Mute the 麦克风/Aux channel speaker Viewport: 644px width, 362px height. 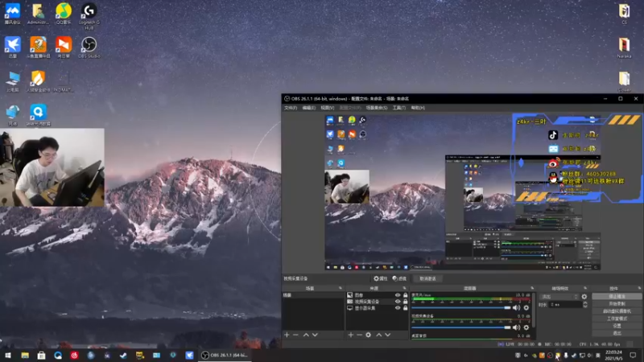tap(517, 307)
